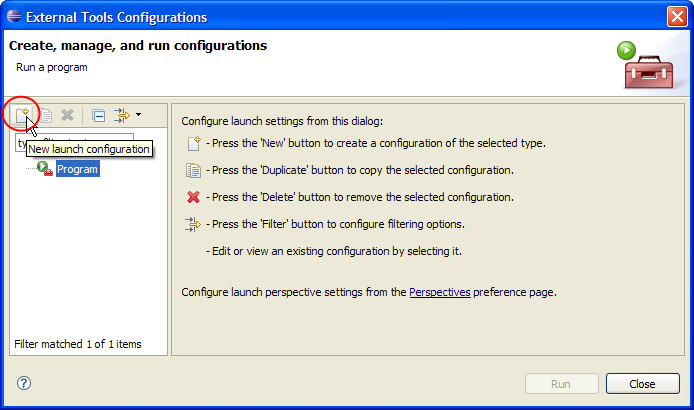Click the Duplicate configuration toolbar icon
This screenshot has width=694, height=410.
45,115
